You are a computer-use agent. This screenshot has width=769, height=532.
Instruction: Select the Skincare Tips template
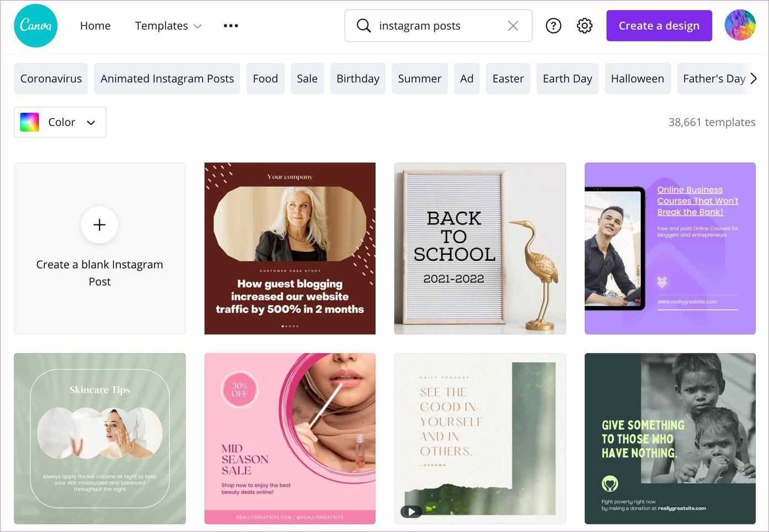[x=100, y=439]
